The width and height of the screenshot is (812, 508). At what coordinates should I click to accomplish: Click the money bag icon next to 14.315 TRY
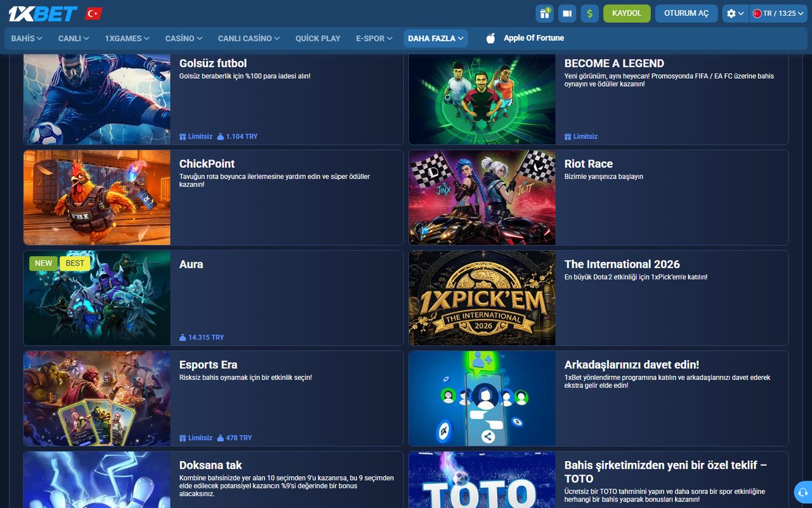[x=183, y=337]
